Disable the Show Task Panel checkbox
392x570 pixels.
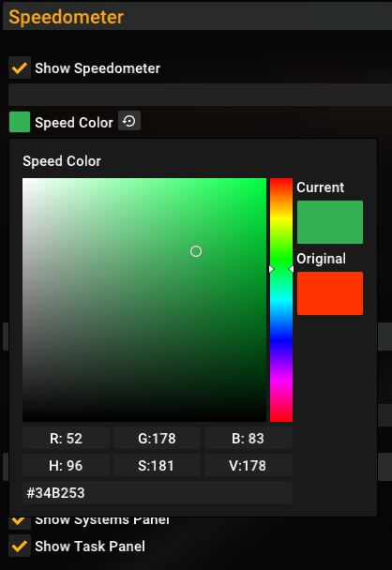[20, 546]
